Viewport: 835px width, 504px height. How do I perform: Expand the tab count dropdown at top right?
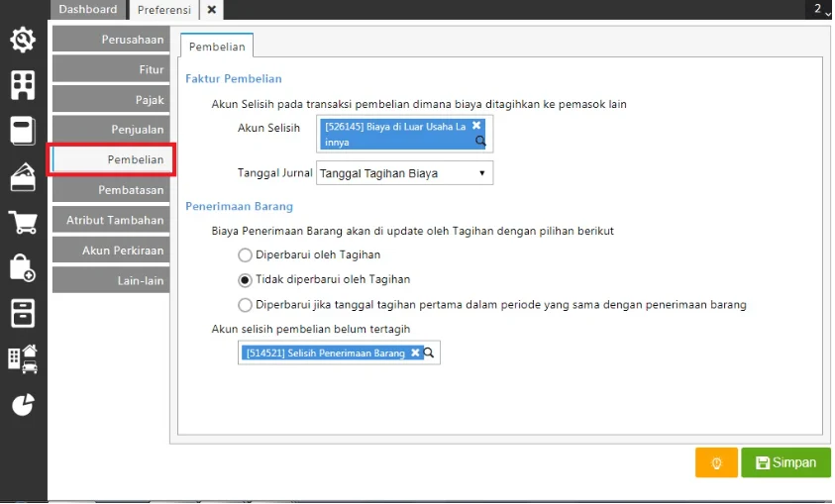822,10
